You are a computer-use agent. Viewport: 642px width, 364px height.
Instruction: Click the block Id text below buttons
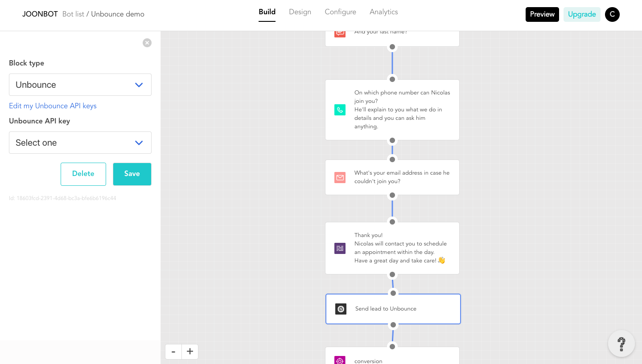(x=62, y=198)
